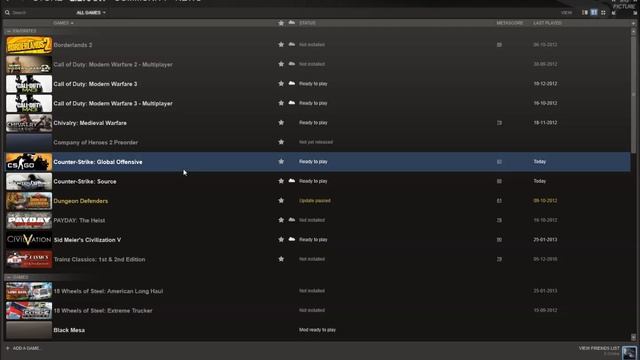Click 'Today' date for Global Offensive
The width and height of the screenshot is (640, 360).
tap(540, 162)
